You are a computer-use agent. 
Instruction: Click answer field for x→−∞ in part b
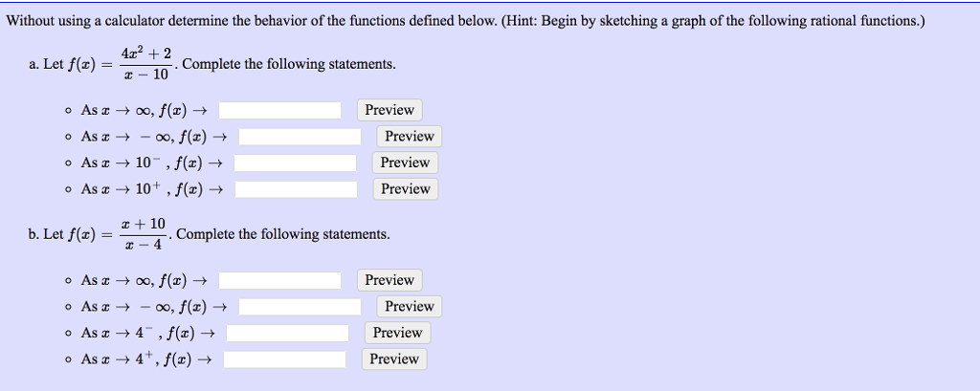pyautogui.click(x=300, y=307)
